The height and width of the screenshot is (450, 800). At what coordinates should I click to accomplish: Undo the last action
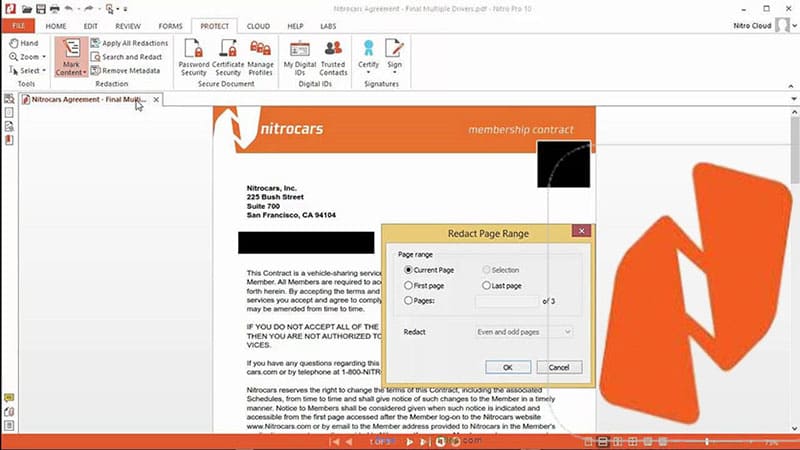(x=68, y=9)
